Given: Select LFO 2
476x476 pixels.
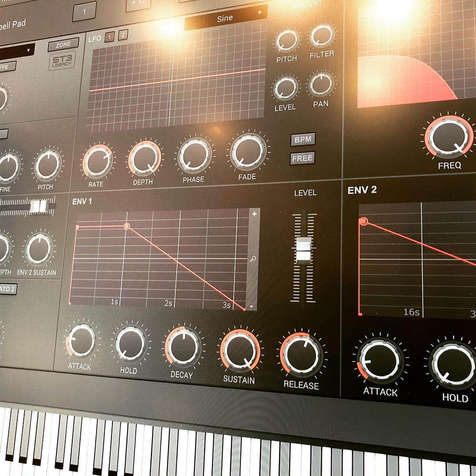Looking at the screenshot, I should click(x=123, y=35).
